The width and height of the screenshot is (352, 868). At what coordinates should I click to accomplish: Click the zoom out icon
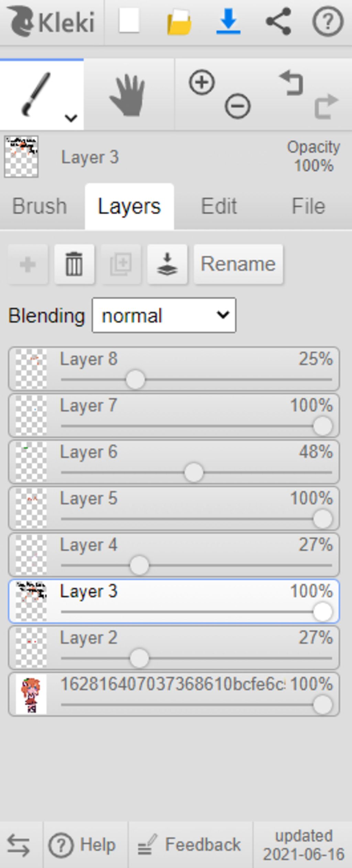(x=238, y=106)
